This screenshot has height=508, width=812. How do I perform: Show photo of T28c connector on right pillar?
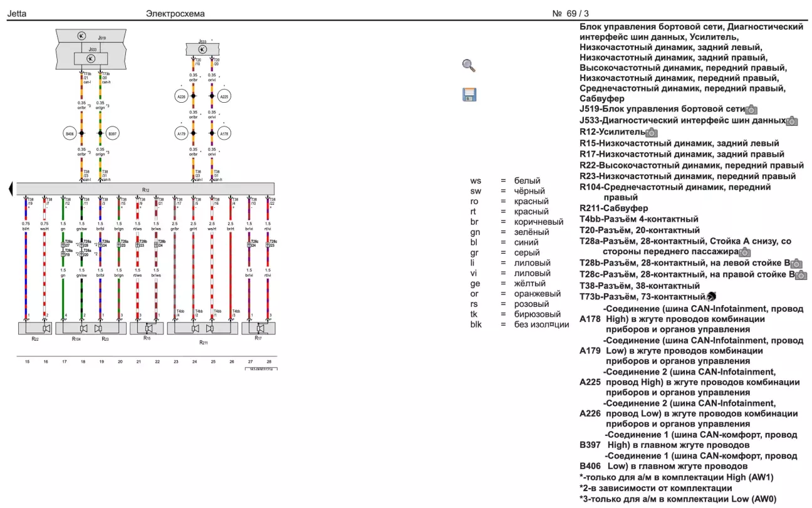click(x=801, y=276)
